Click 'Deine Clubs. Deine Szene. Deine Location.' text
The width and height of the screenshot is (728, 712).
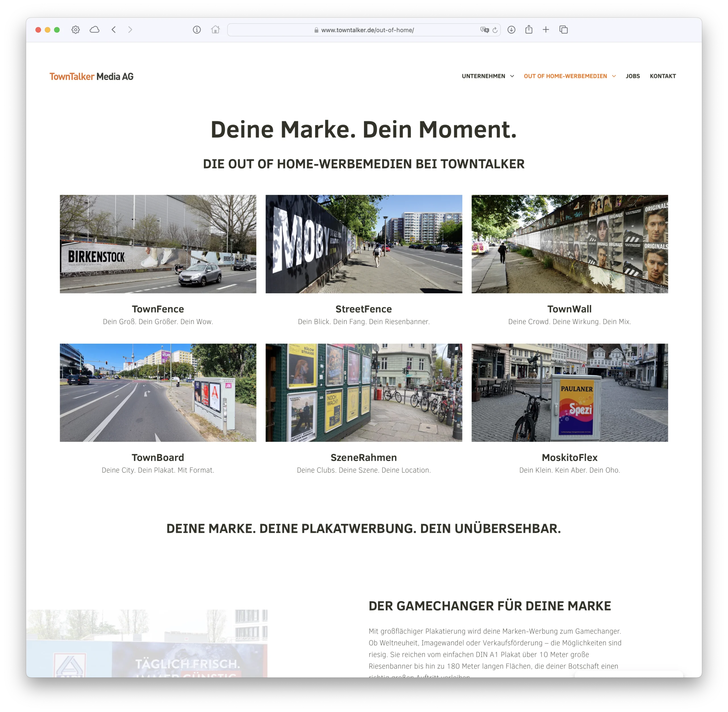click(364, 470)
